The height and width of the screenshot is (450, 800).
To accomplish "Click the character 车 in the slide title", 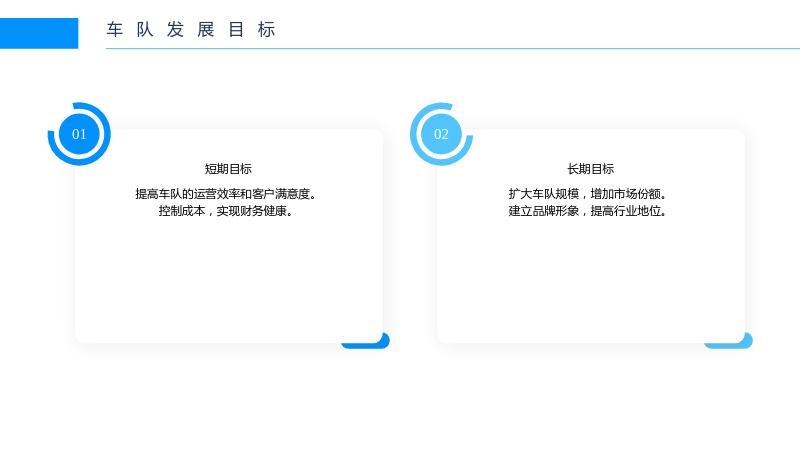I will [x=115, y=30].
